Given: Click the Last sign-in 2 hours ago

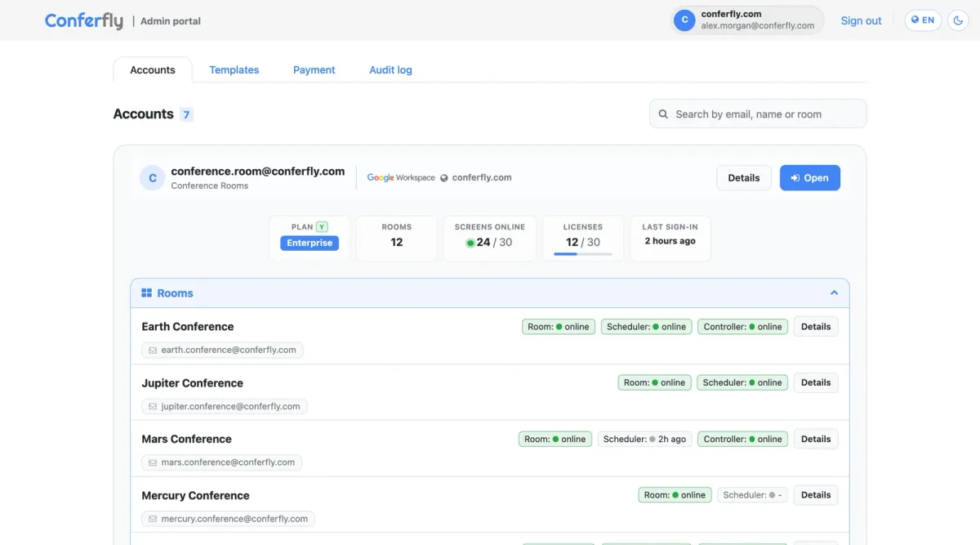Looking at the screenshot, I should (670, 241).
